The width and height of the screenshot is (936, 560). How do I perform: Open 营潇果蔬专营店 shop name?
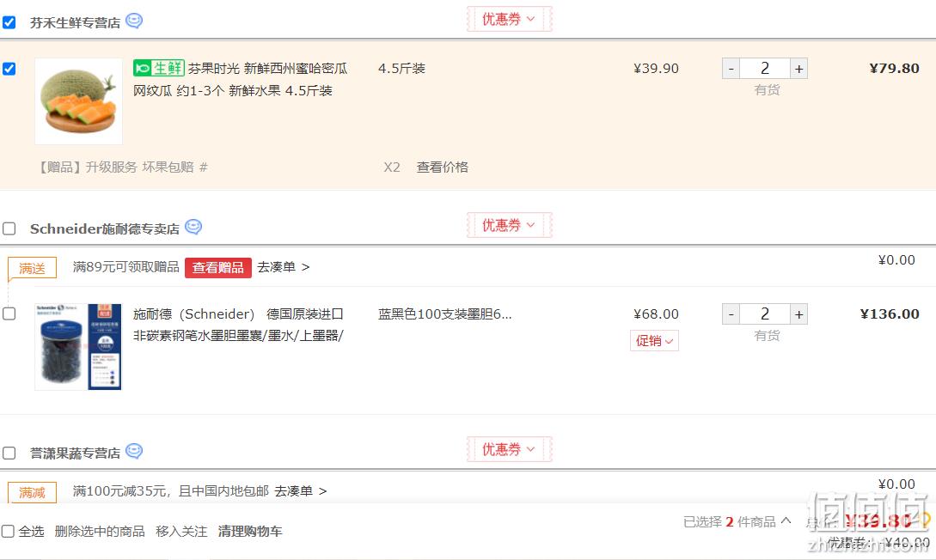coord(76,453)
